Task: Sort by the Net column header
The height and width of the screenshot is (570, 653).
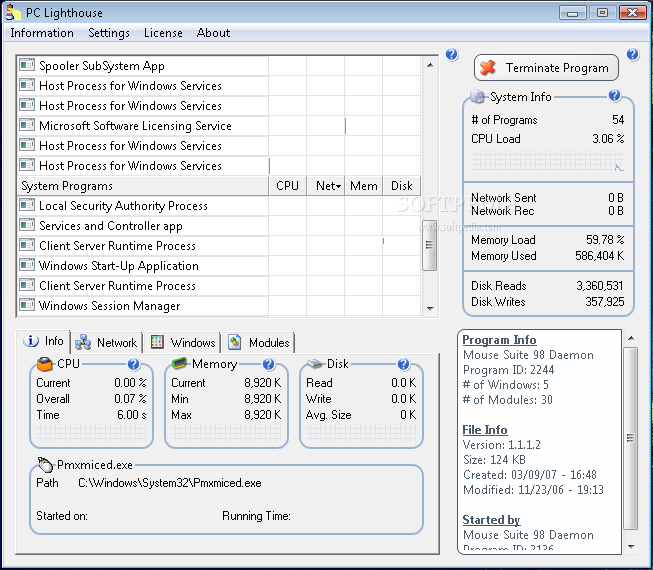Action: click(x=326, y=186)
